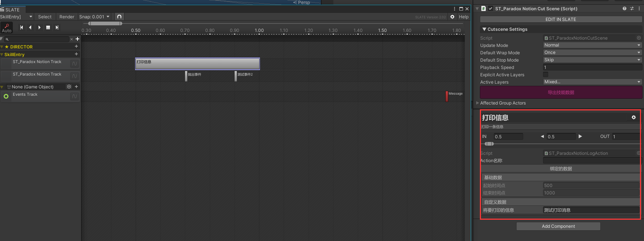Image resolution: width=644 pixels, height=241 pixels.
Task: Switch to the SLATE tab
Action: tap(12, 10)
